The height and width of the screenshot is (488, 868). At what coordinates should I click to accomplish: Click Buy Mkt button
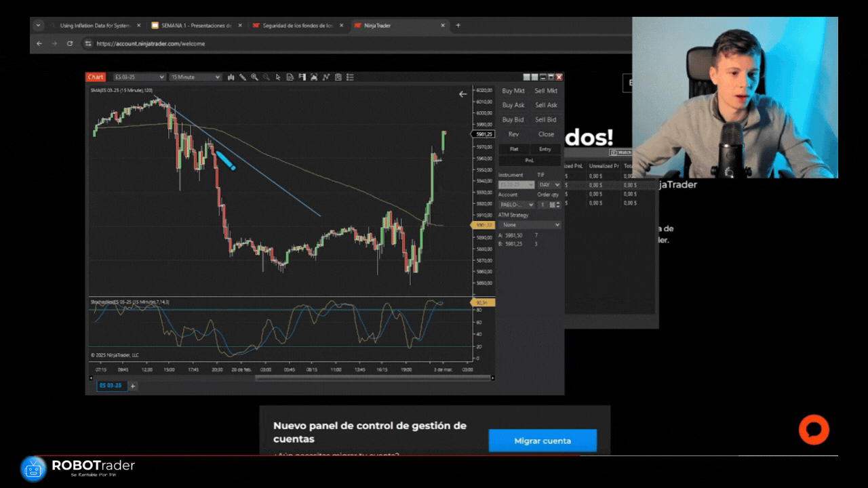pyautogui.click(x=513, y=91)
